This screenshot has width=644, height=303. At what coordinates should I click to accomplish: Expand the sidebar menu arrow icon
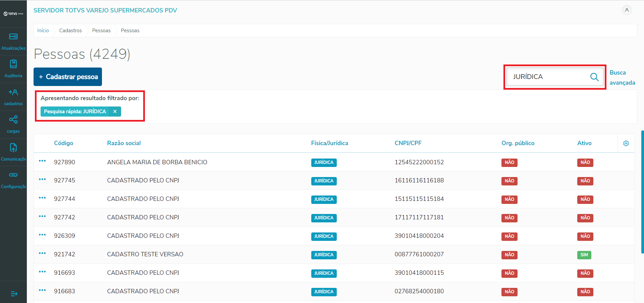pyautogui.click(x=14, y=294)
